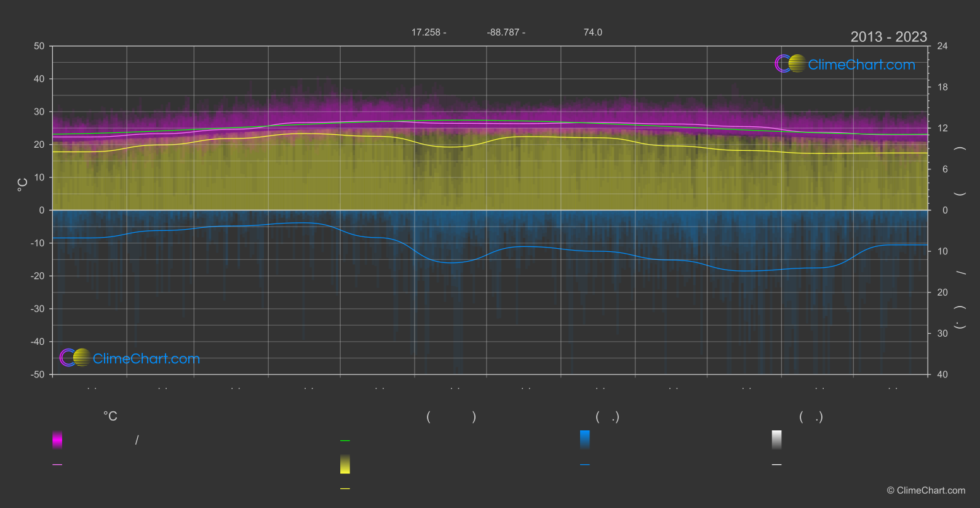The image size is (980, 508).
Task: Click the 12 tick on right axis
Action: point(942,128)
